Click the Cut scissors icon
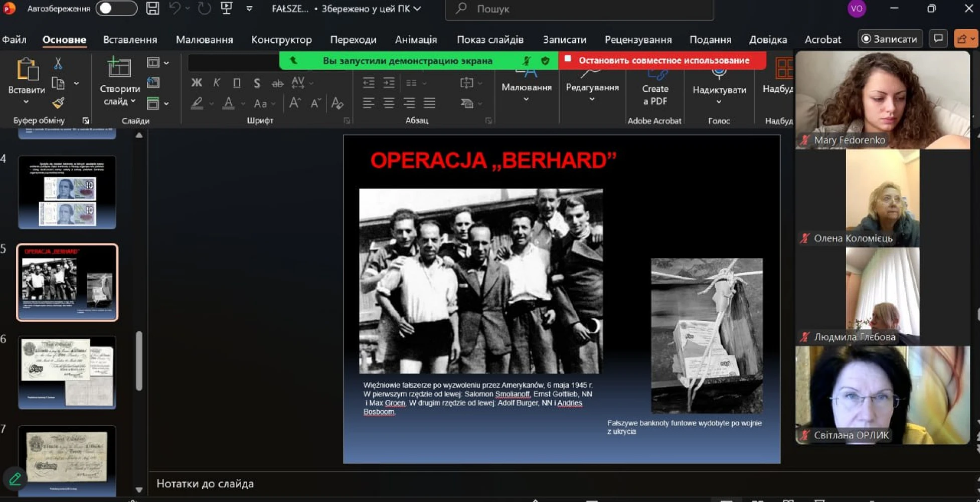The height and width of the screenshot is (502, 980). [58, 63]
